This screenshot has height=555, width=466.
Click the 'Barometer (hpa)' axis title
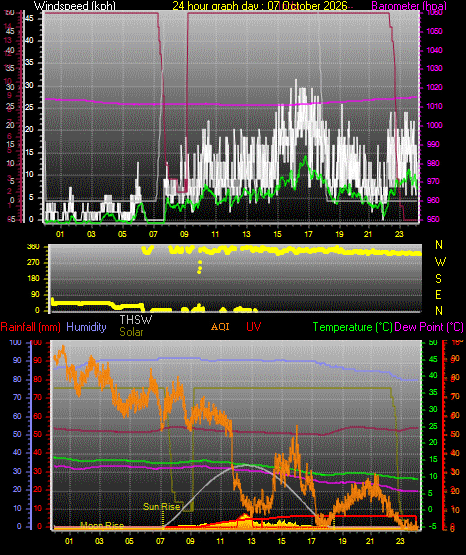click(x=409, y=6)
